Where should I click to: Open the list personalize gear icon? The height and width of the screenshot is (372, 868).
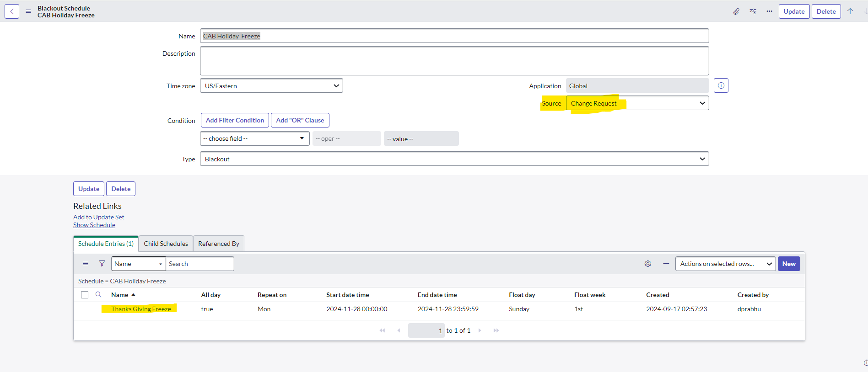click(648, 264)
